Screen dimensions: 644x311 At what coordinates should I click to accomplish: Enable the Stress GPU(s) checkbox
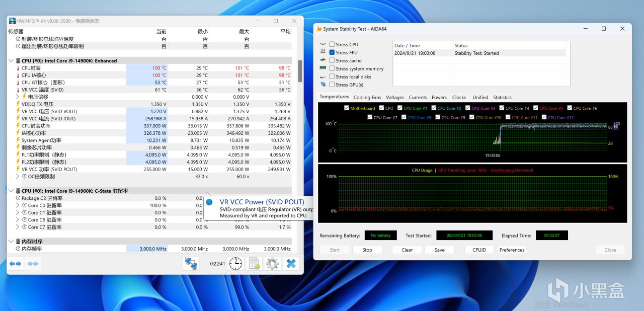tap(332, 85)
